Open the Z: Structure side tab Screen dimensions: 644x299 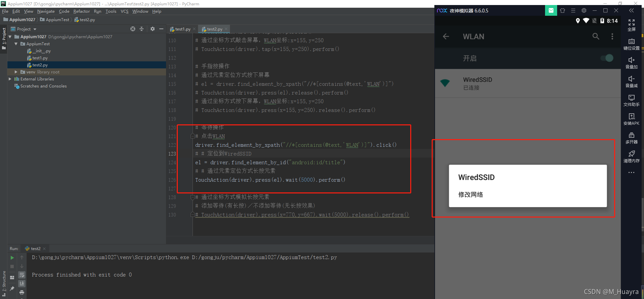4,283
